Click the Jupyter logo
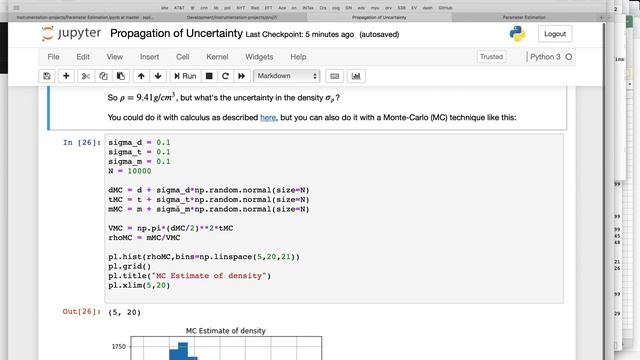Viewport: 640px width, 360px height. [x=71, y=33]
